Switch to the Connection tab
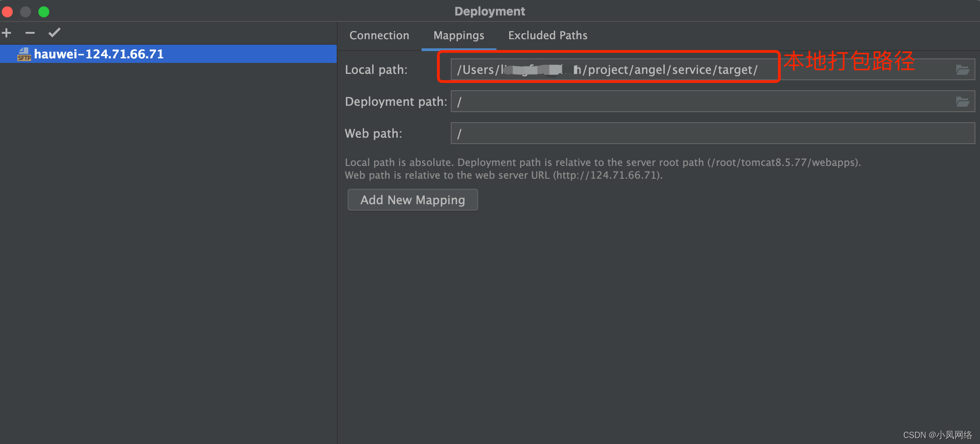The image size is (980, 444). (379, 35)
